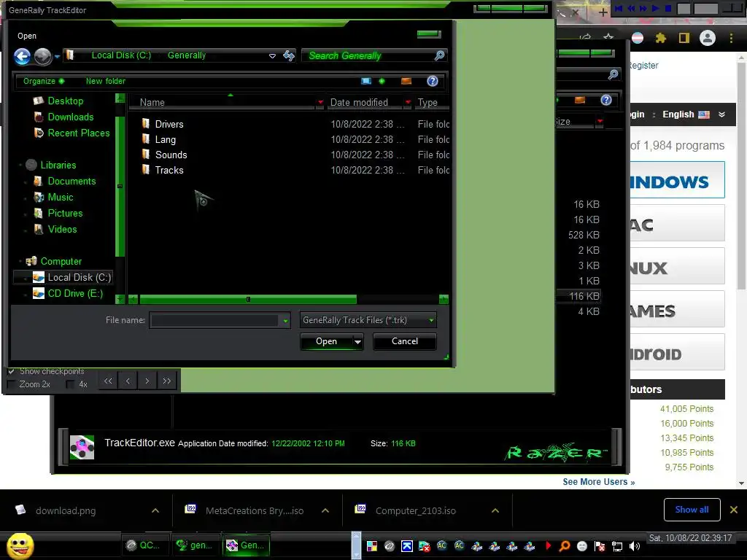Toggle the preview pane in background Explorer window
Viewport: 747px width, 560px height.
coord(580,100)
